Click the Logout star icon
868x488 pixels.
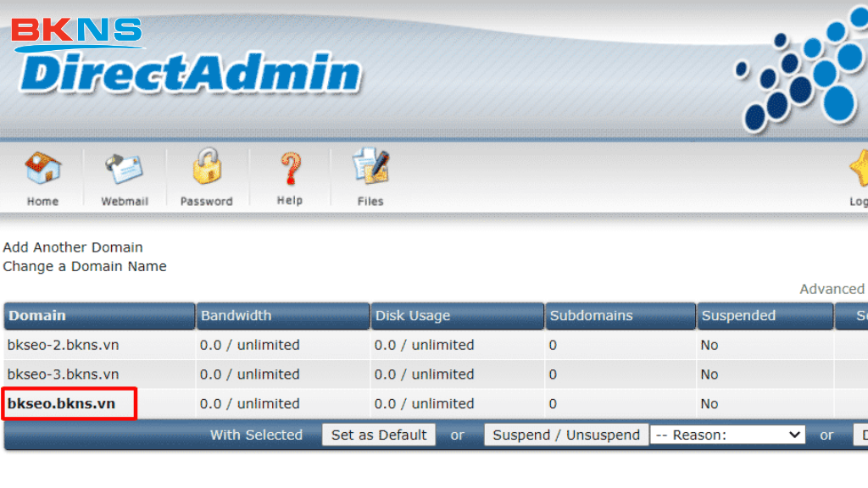[858, 169]
